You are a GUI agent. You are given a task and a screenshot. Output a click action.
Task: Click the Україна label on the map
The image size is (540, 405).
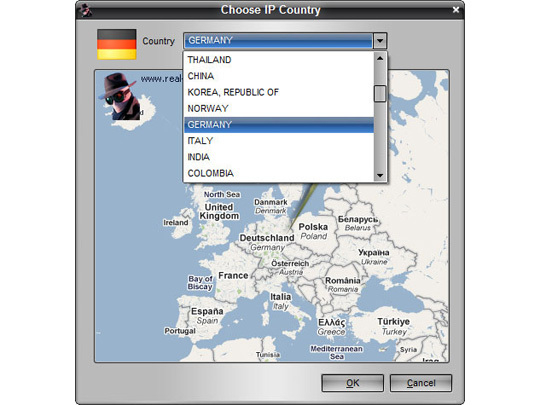pos(374,252)
